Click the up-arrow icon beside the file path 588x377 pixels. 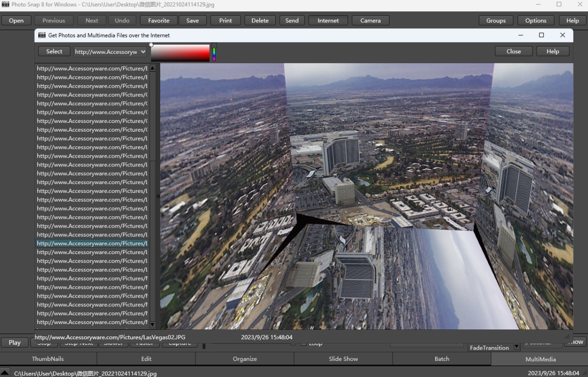pos(4,373)
